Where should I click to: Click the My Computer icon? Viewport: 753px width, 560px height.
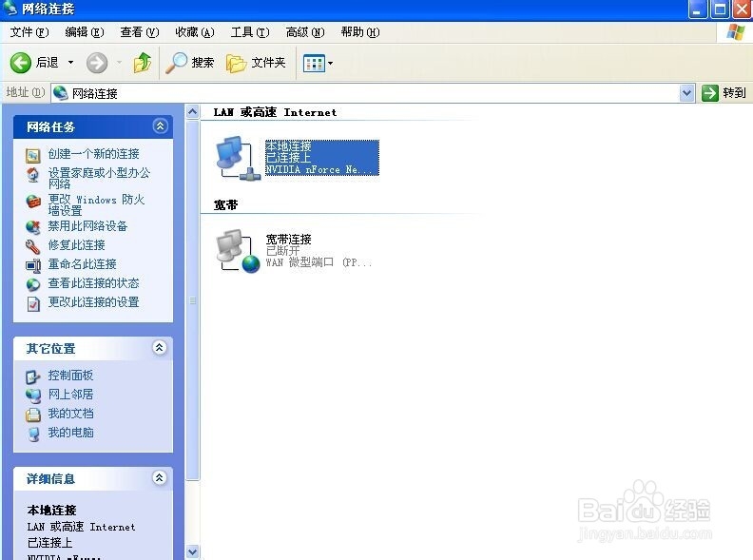[x=32, y=434]
